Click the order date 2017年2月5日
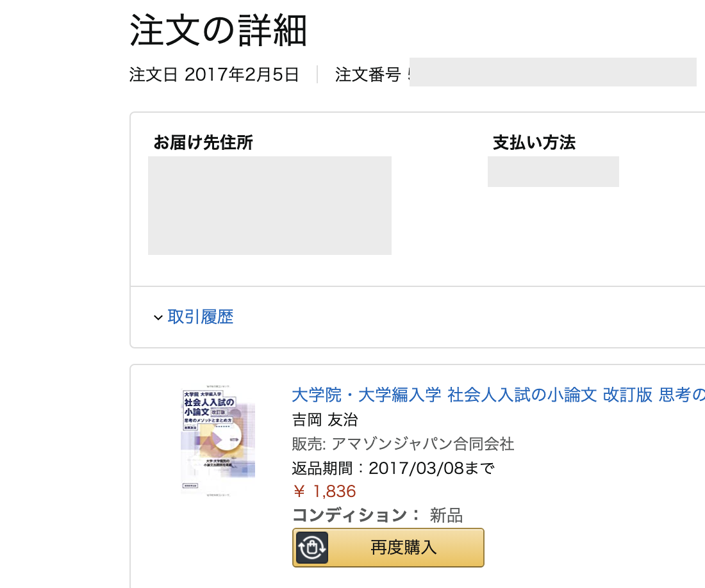This screenshot has height=588, width=705. [x=242, y=75]
